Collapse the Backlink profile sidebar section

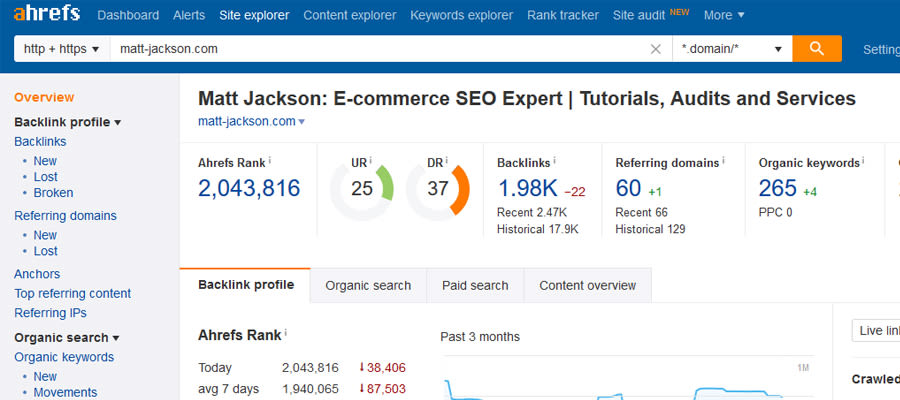[x=68, y=122]
